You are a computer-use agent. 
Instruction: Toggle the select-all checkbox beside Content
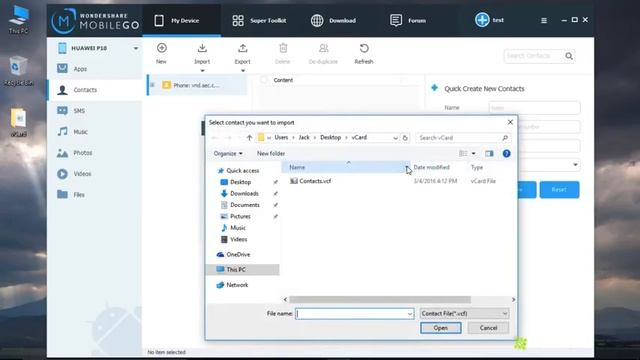point(264,80)
